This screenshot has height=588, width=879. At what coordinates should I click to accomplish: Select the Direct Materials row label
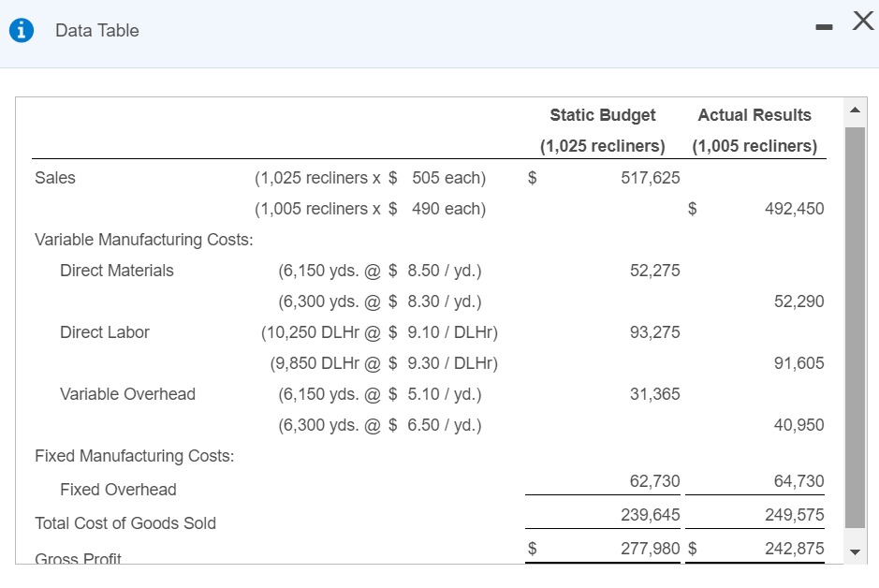(x=116, y=271)
